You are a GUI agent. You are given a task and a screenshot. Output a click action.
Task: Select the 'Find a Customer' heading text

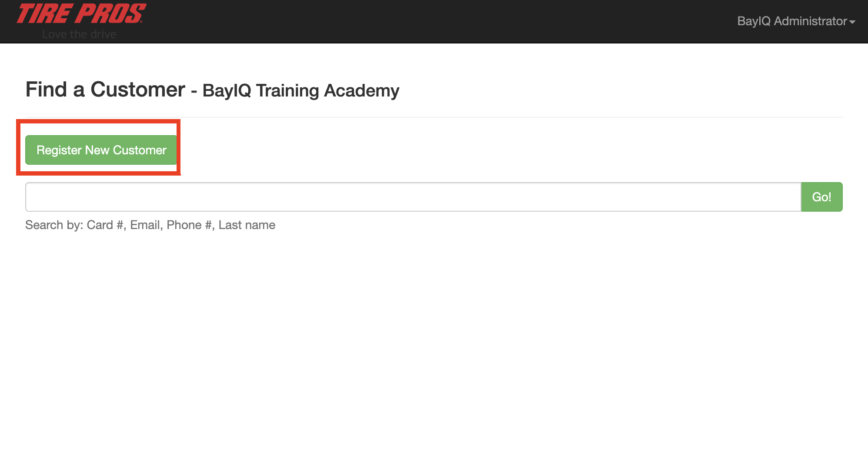coord(105,90)
